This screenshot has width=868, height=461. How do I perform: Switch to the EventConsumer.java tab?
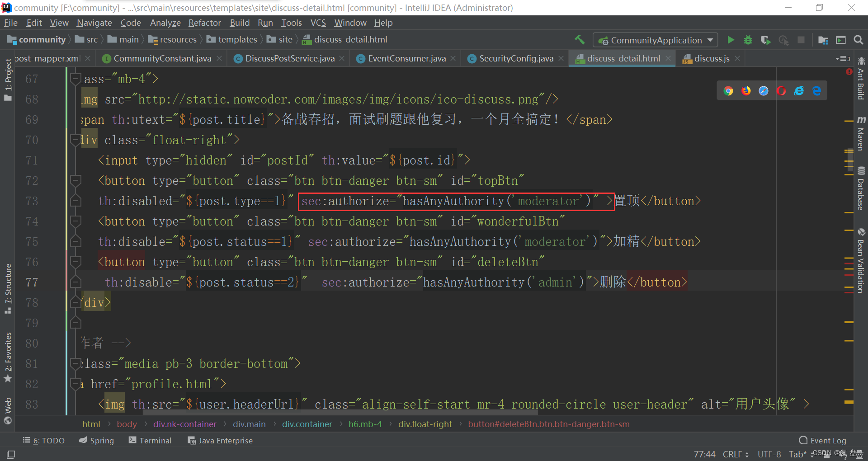click(407, 58)
